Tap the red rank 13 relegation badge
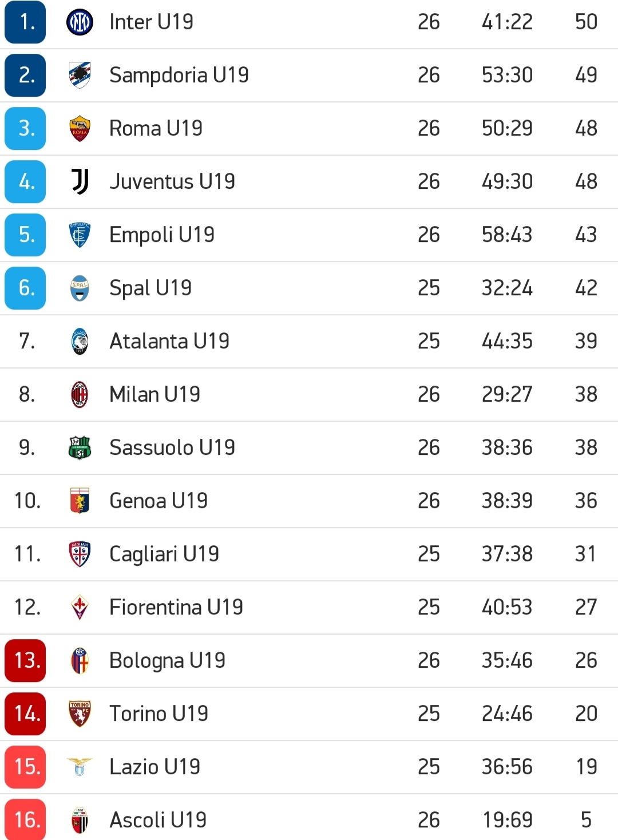Viewport: 618px width, 840px height. tap(25, 661)
